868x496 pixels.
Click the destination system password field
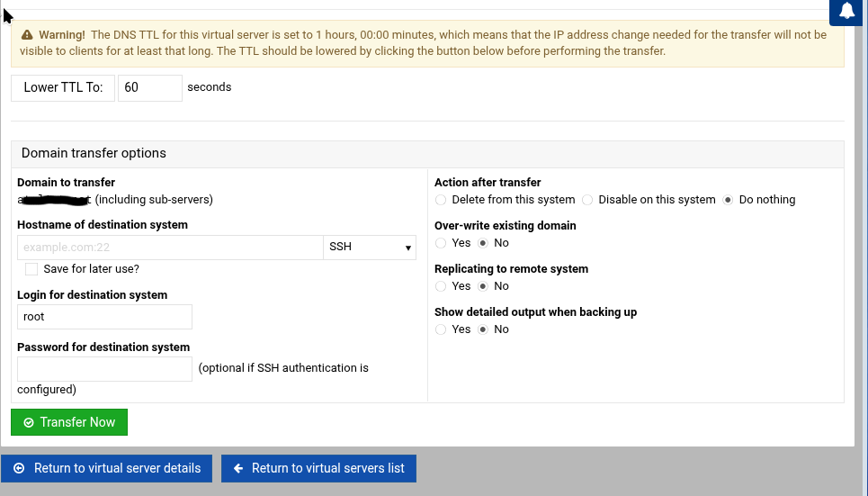(104, 368)
